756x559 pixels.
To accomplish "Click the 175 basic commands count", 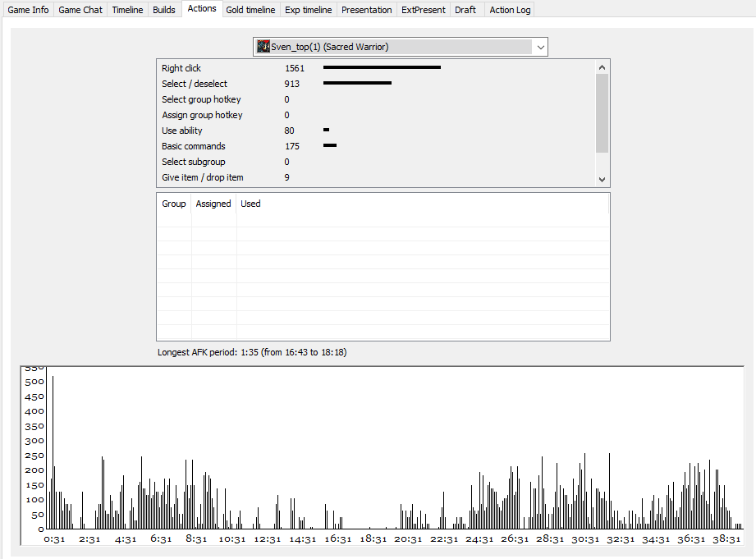I will tap(291, 146).
